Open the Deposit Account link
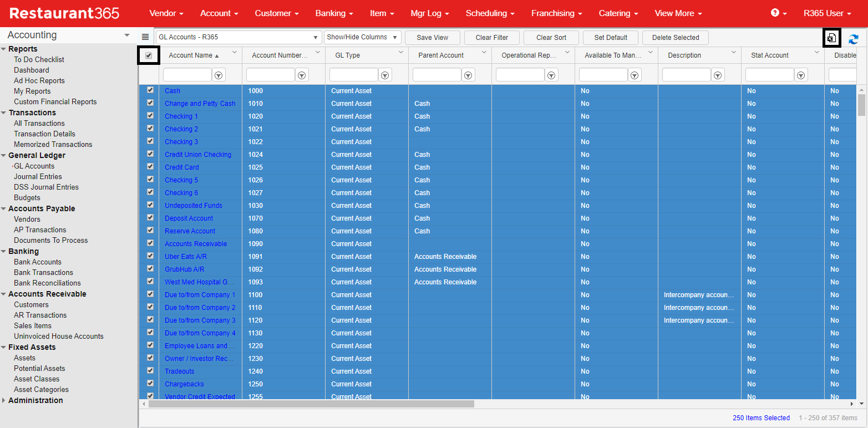The height and width of the screenshot is (428, 868). click(x=189, y=218)
